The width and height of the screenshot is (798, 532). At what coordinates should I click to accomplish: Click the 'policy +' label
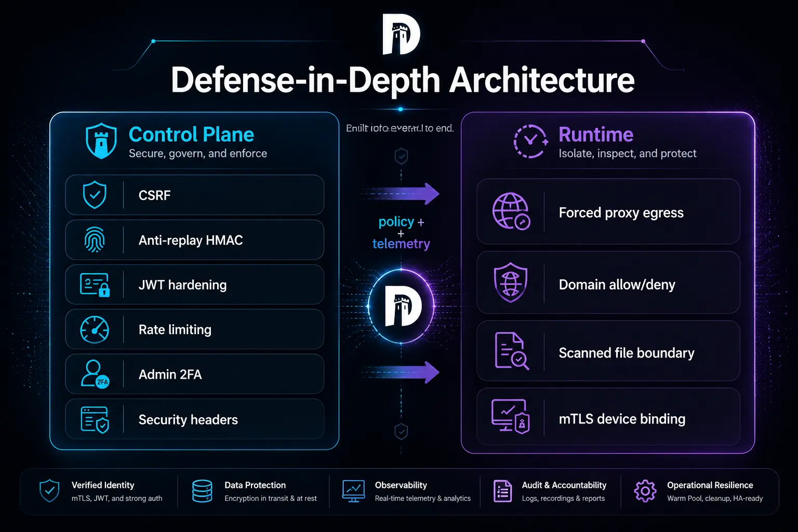coord(401,222)
